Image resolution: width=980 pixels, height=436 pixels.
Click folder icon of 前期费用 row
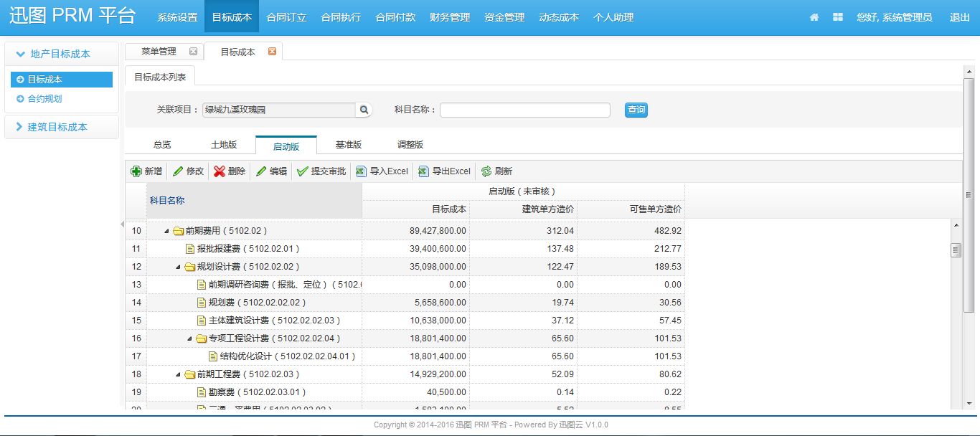tap(179, 231)
